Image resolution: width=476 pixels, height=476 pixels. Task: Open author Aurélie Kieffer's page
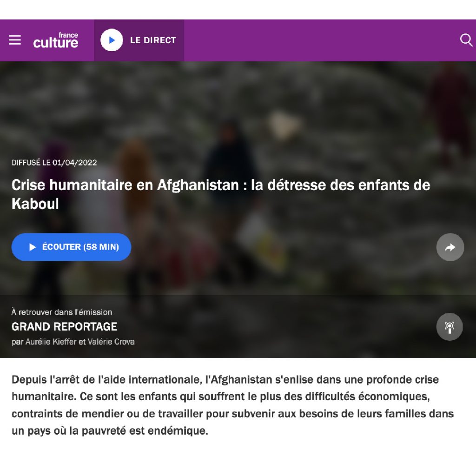click(51, 342)
